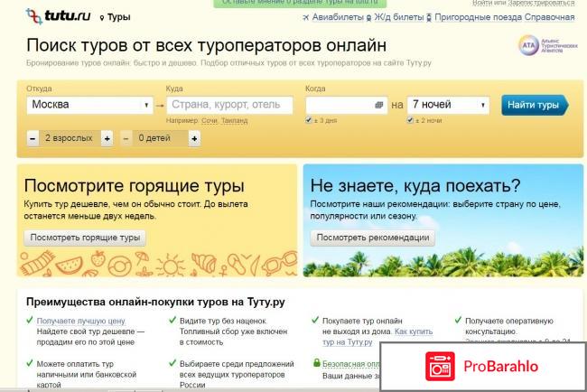Image resolution: width=587 pixels, height=392 pixels.
Task: Click the Когда date input field
Action: click(346, 105)
